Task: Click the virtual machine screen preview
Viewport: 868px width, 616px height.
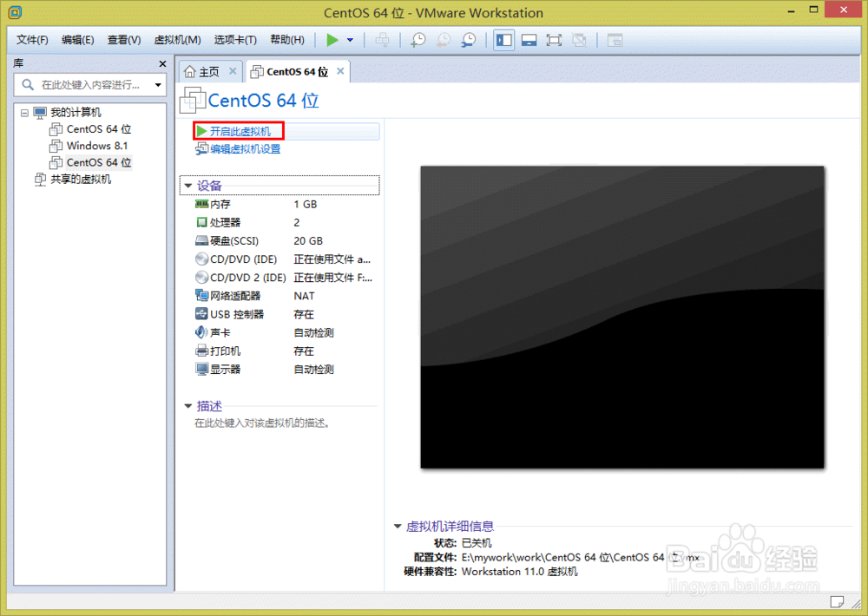Action: click(x=622, y=318)
